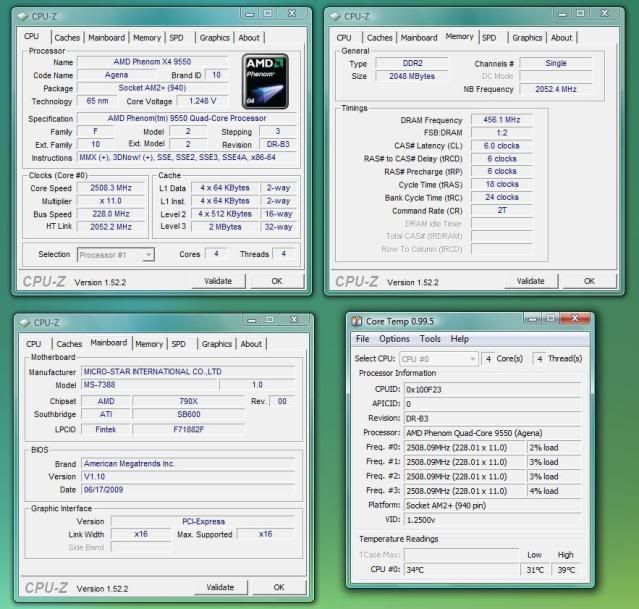Click the AMD Phenom processor logo

point(265,82)
